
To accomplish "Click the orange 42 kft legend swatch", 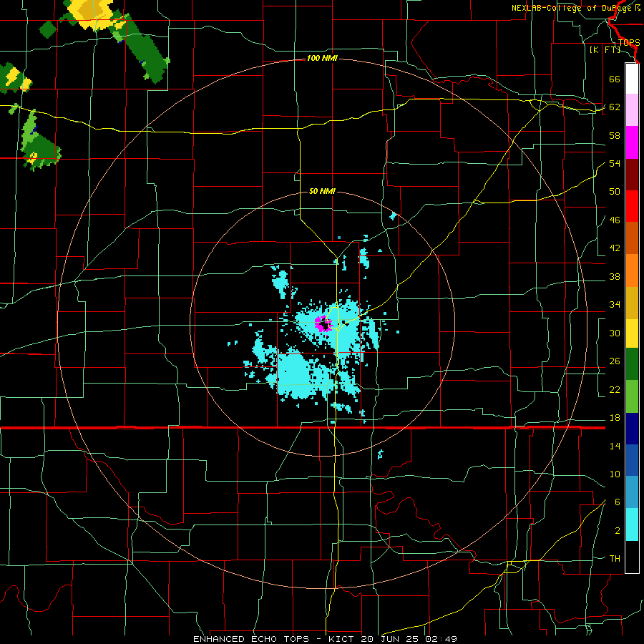I will [632, 270].
